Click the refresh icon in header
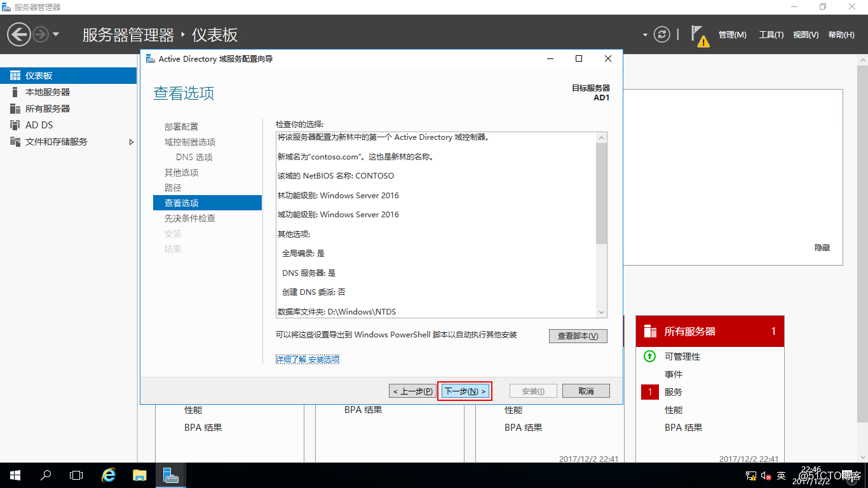868x488 pixels. click(662, 34)
